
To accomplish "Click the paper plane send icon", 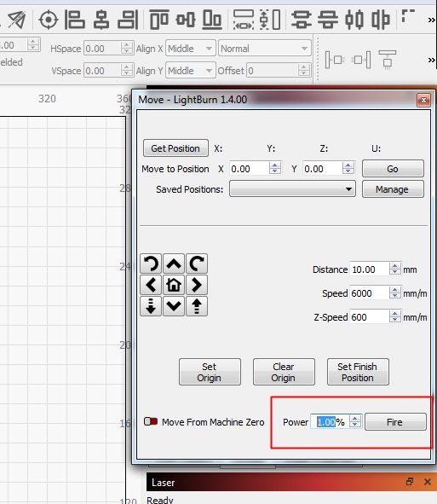I will [x=16, y=20].
